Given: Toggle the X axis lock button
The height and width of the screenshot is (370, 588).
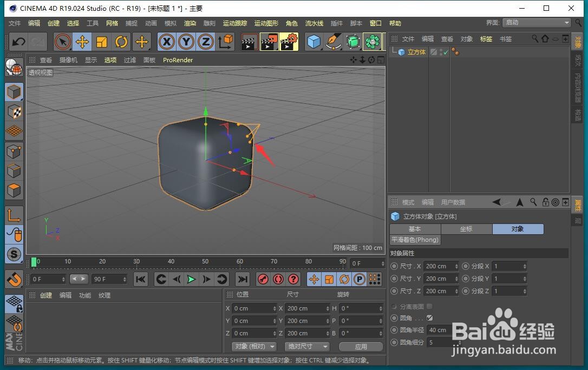Looking at the screenshot, I should [x=166, y=42].
